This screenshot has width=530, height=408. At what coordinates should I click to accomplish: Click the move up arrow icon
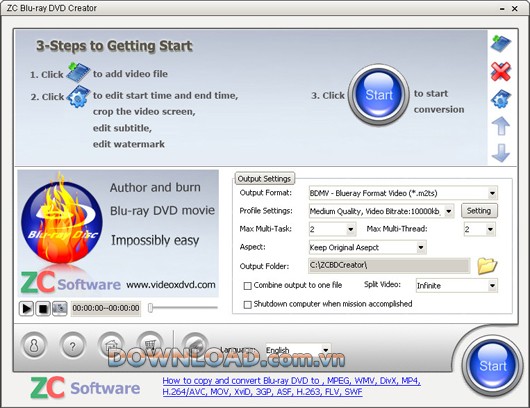click(x=501, y=126)
